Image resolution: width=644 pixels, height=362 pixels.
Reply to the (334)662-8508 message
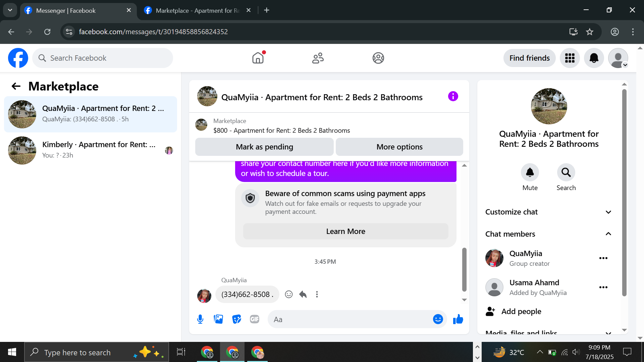tap(303, 294)
